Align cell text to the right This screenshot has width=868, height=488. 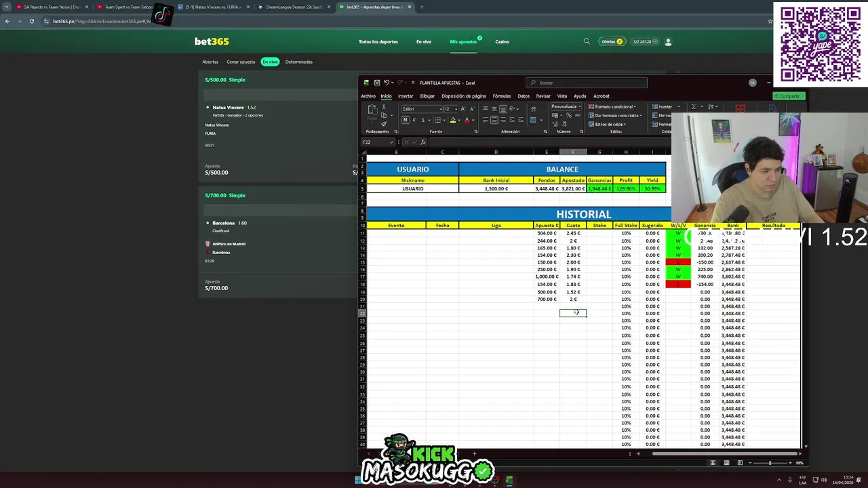[502, 119]
